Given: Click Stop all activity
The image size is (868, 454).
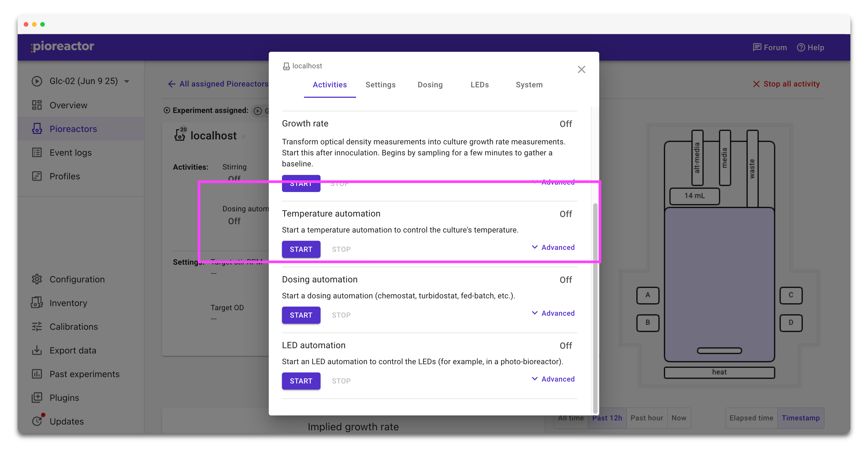Looking at the screenshot, I should click(x=786, y=84).
